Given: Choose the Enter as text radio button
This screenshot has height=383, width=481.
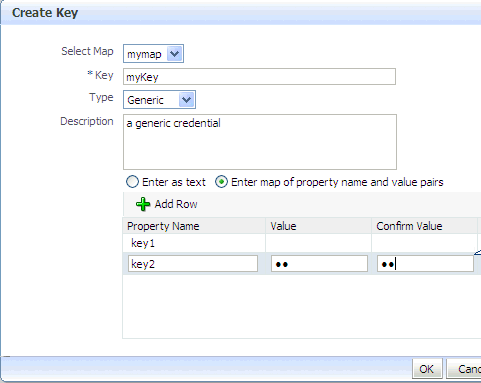Looking at the screenshot, I should click(x=132, y=182).
